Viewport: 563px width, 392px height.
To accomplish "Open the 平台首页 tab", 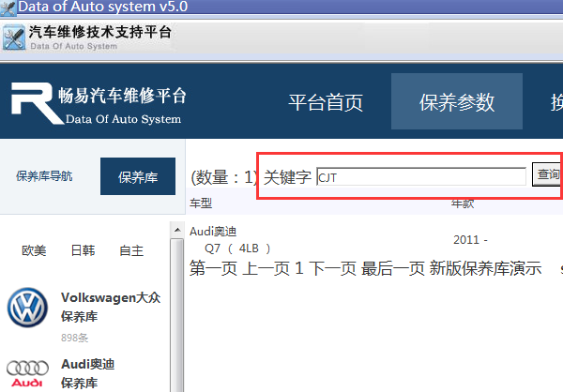I will click(326, 102).
